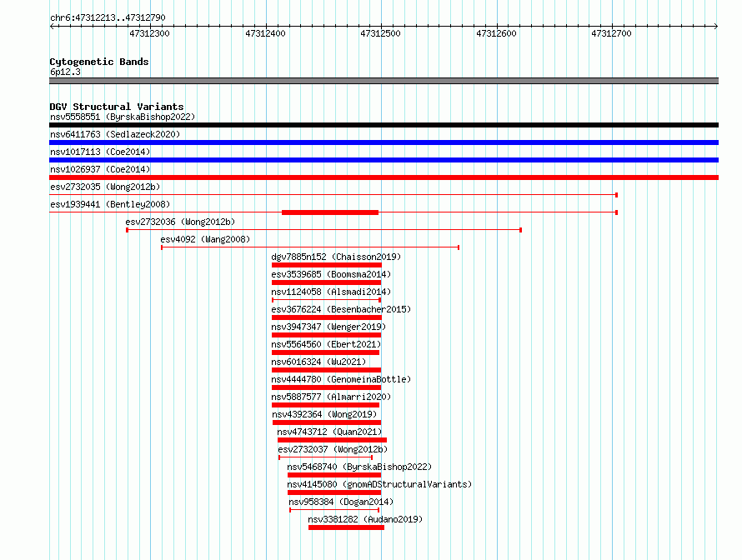This screenshot has width=742, height=560.
Task: Click the blue nsv6411763 variant bar
Action: (384, 142)
